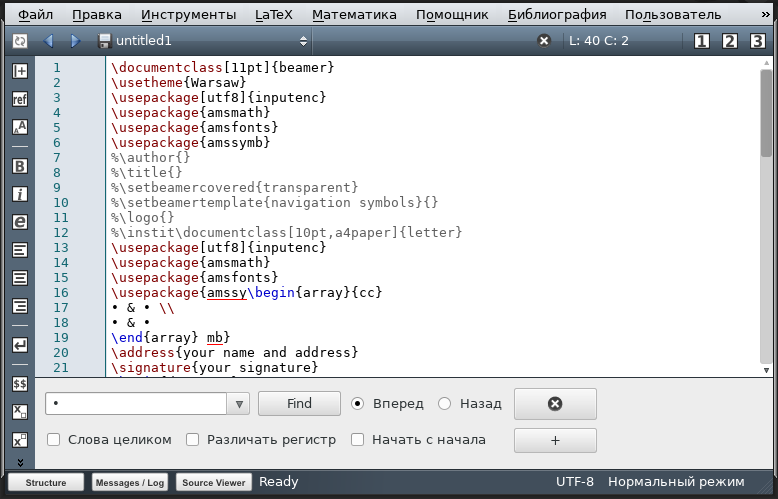Click the Find button
The image size is (778, 499).
[x=299, y=404]
